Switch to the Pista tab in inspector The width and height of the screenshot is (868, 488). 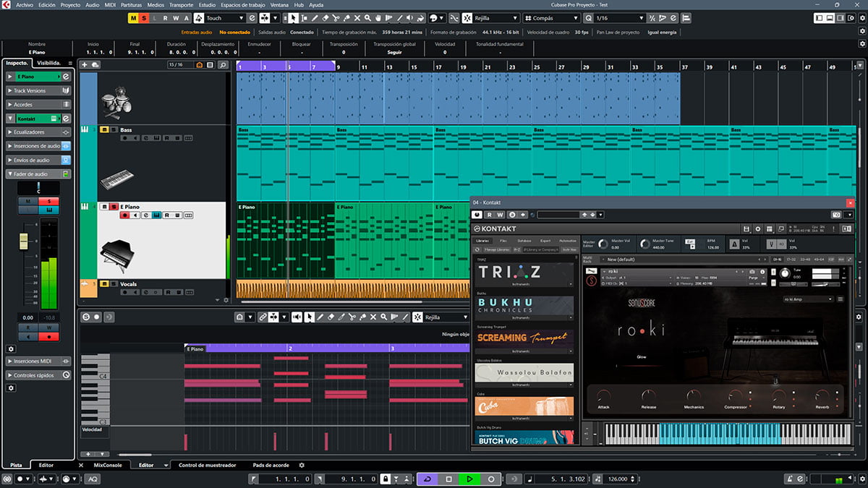click(x=16, y=465)
